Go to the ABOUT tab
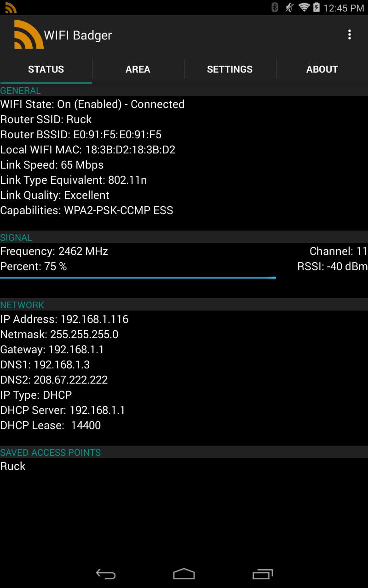Image resolution: width=368 pixels, height=588 pixels. (322, 69)
